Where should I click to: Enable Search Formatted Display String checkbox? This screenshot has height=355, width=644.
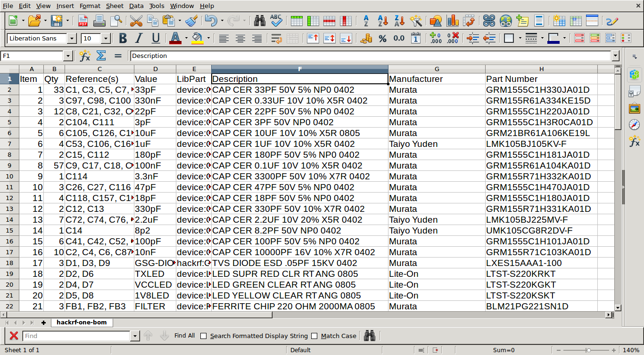(x=204, y=336)
